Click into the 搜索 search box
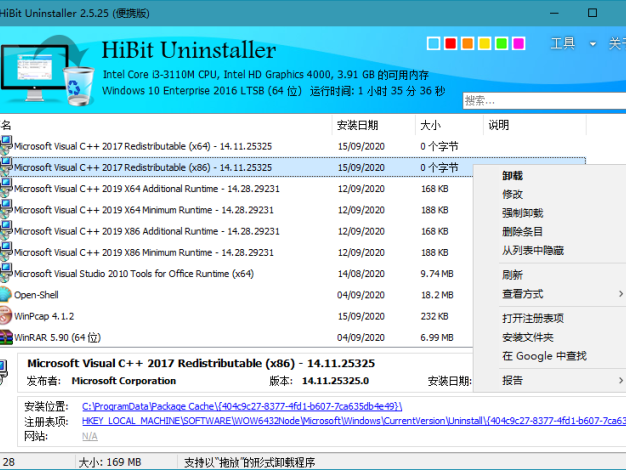626x470 pixels. click(545, 101)
